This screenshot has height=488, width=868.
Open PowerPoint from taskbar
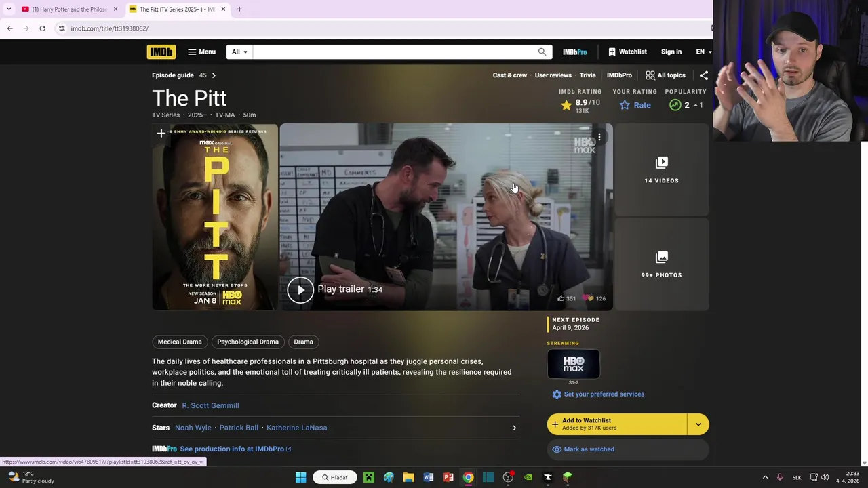(448, 477)
